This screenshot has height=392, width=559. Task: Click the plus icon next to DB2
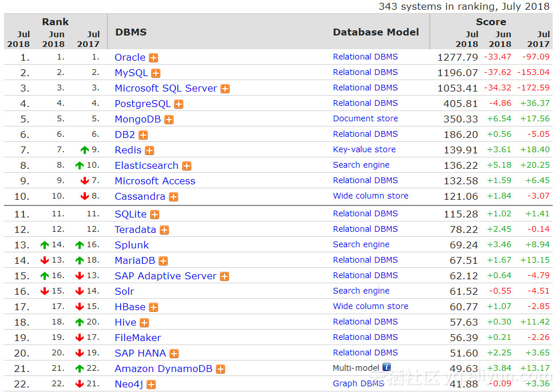coord(143,135)
